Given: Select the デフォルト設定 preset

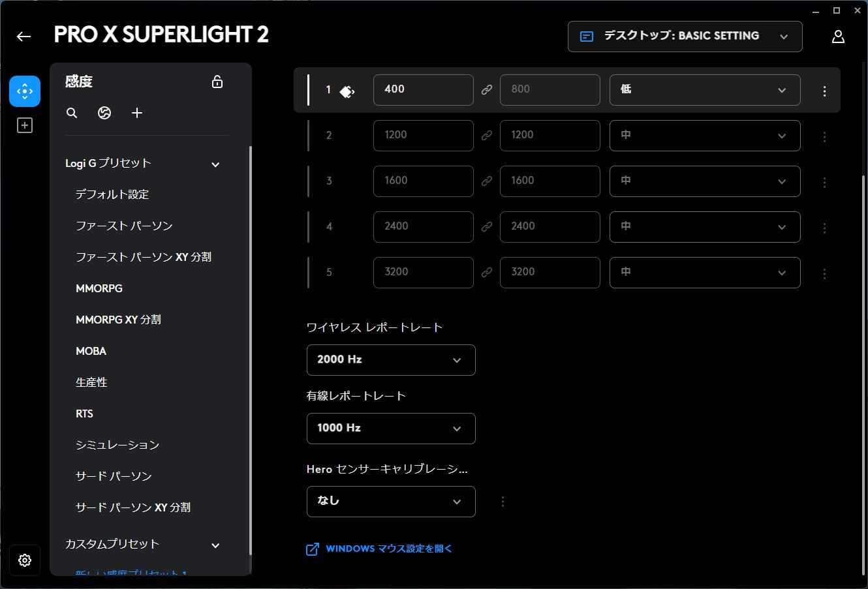Looking at the screenshot, I should point(112,194).
